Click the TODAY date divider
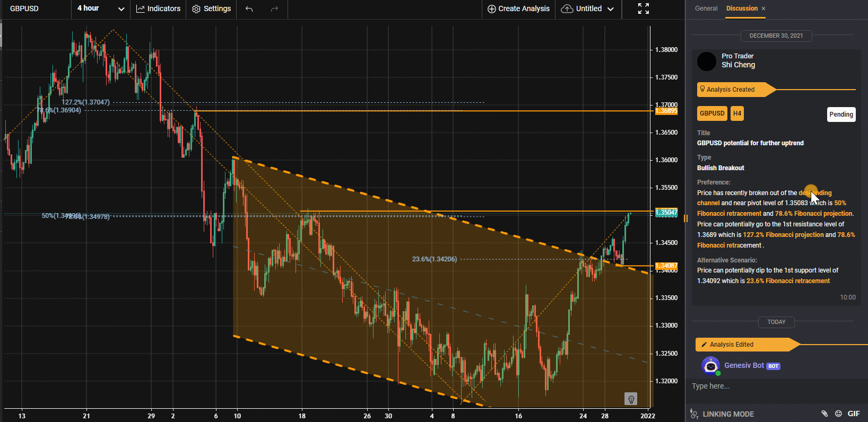This screenshot has width=868, height=422. click(776, 322)
